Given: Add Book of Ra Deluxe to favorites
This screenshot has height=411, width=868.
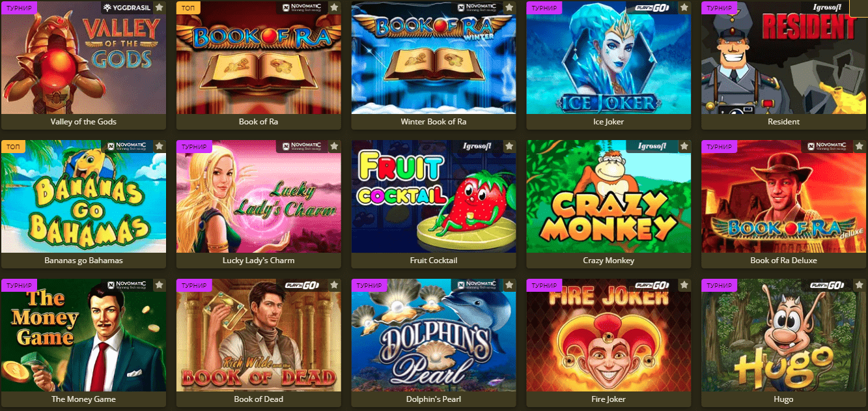Looking at the screenshot, I should click(x=860, y=147).
